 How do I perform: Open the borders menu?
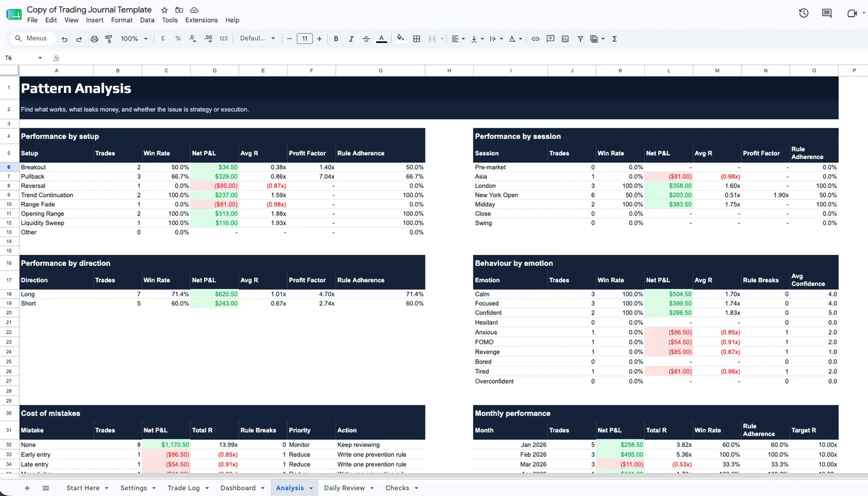coord(416,39)
